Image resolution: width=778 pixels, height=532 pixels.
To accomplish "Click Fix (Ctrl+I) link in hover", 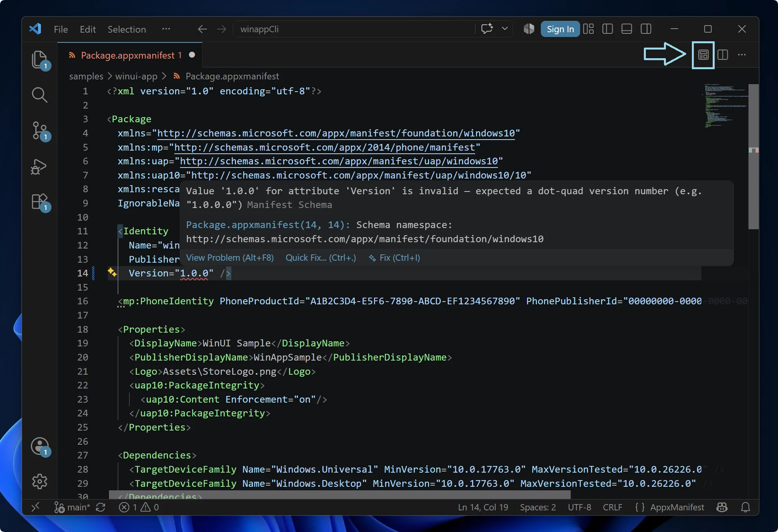I will click(x=395, y=258).
